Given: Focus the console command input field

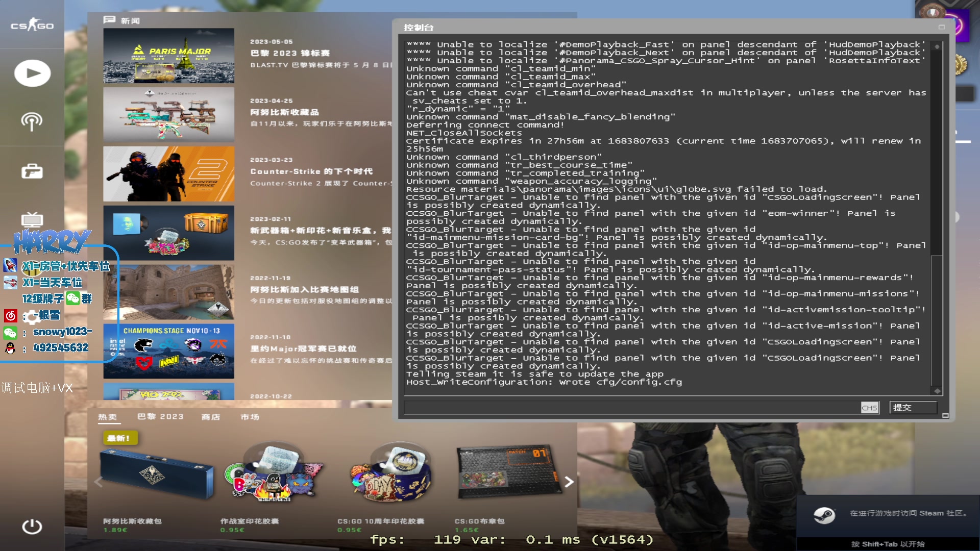Looking at the screenshot, I should (632, 408).
